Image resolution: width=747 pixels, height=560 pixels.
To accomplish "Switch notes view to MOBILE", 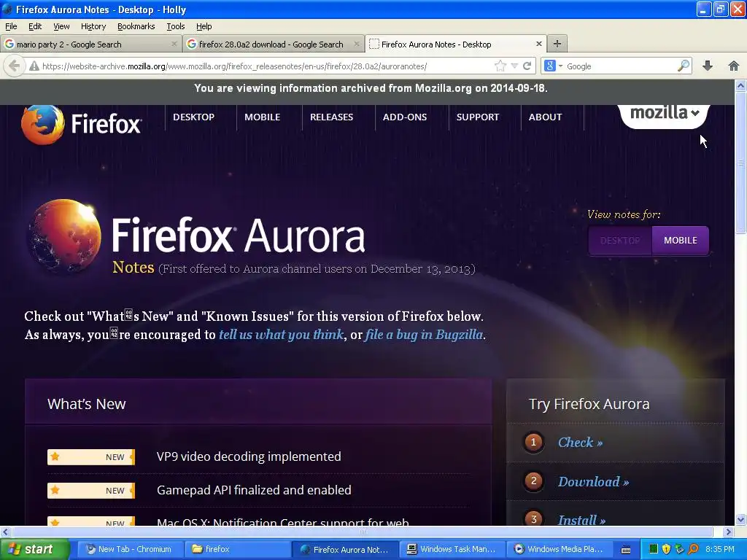I will click(x=681, y=241).
